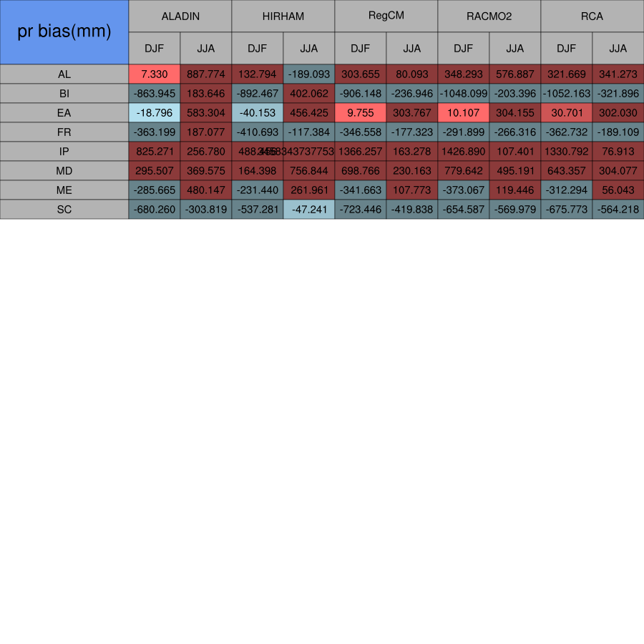
Task: Select the SC row label
Action: [64, 210]
